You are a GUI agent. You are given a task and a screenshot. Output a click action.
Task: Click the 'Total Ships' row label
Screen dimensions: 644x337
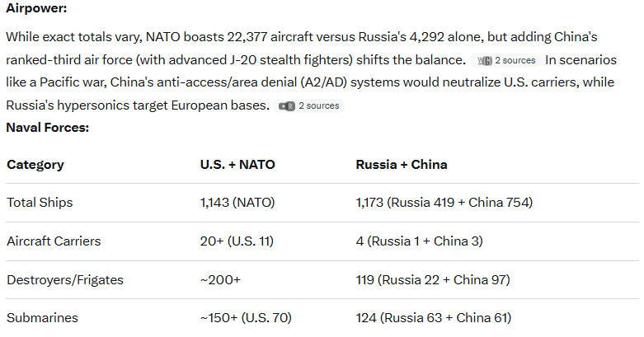tap(40, 203)
